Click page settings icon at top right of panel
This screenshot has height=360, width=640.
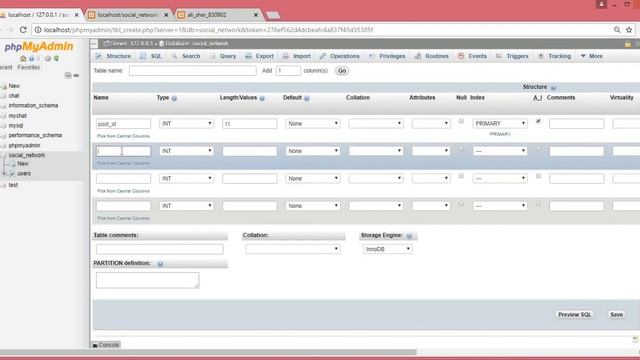(628, 44)
